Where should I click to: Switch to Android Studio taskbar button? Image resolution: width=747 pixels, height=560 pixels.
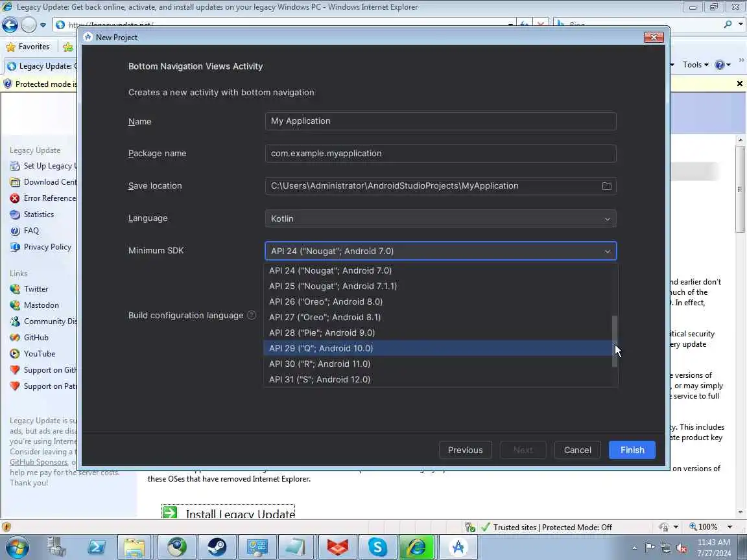tap(458, 547)
